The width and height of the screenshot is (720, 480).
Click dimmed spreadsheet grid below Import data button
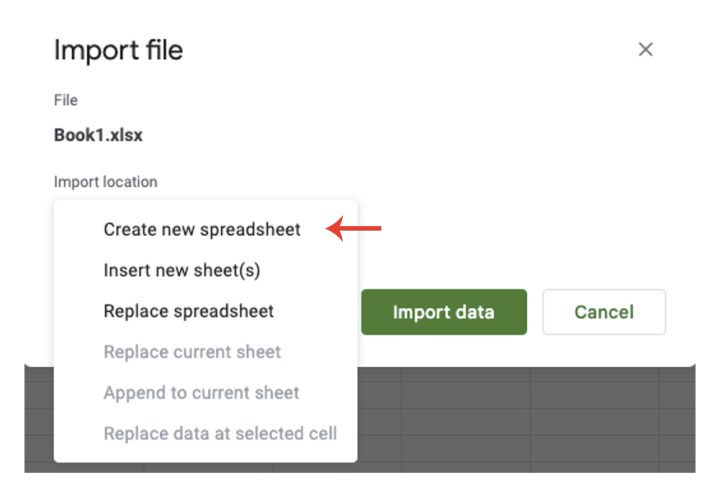point(444,420)
